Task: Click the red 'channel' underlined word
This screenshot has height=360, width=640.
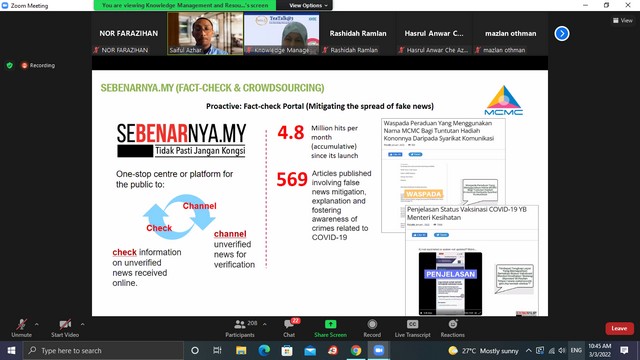Action: pos(230,234)
